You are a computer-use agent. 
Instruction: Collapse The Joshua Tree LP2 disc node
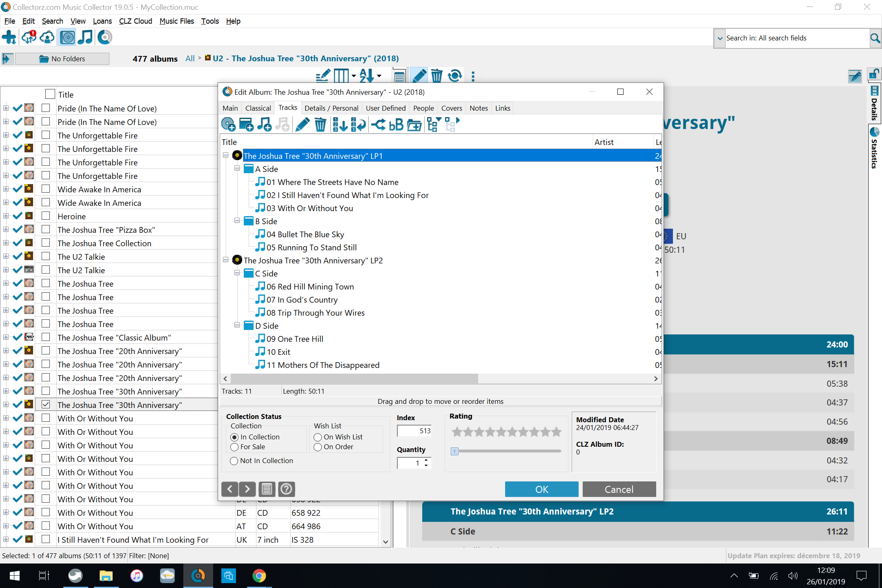[225, 260]
